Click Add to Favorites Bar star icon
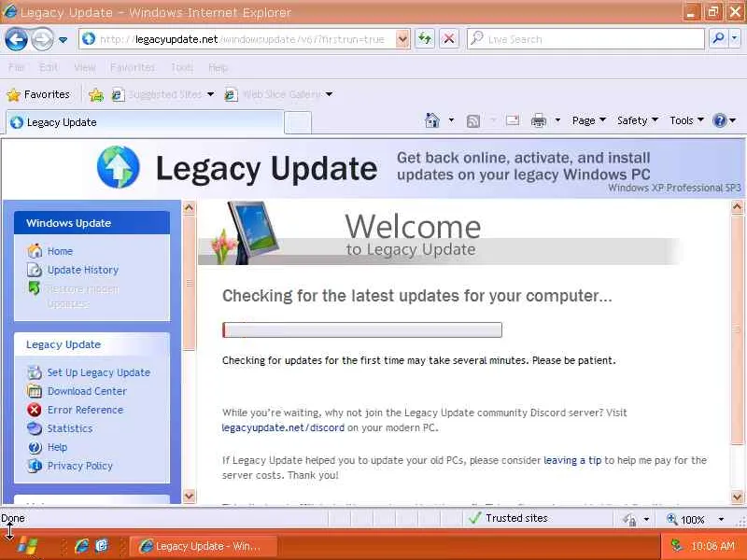 point(96,95)
